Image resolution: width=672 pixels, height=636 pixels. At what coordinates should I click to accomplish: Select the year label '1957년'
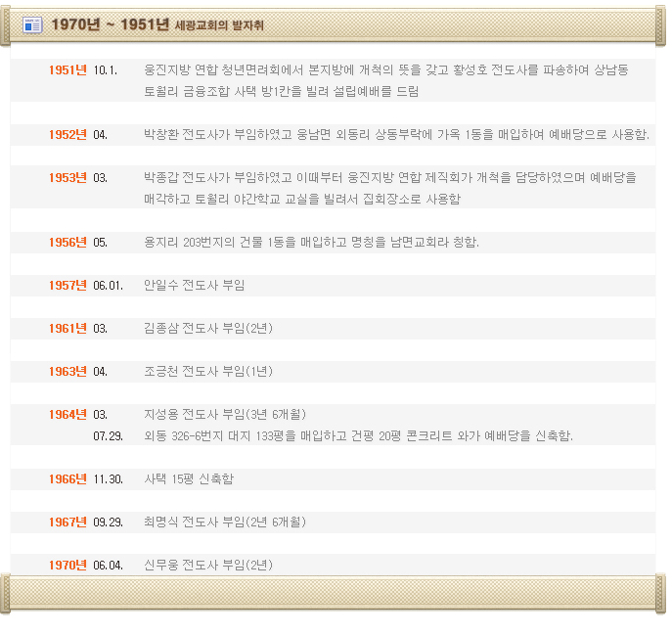(x=67, y=285)
